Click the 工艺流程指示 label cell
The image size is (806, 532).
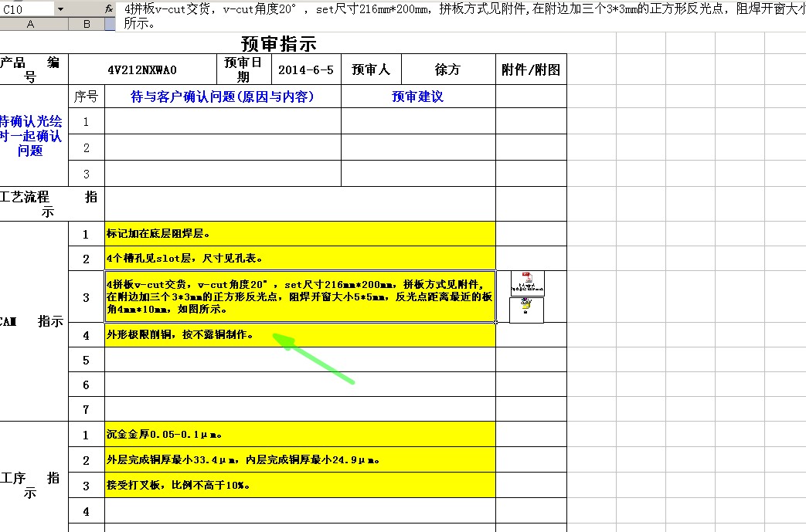[50, 204]
